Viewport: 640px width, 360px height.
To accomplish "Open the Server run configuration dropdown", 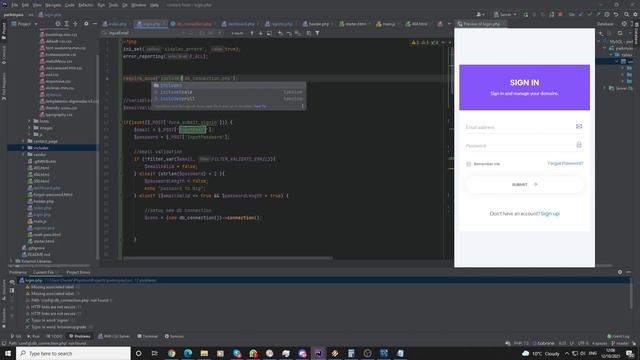I will [505, 14].
